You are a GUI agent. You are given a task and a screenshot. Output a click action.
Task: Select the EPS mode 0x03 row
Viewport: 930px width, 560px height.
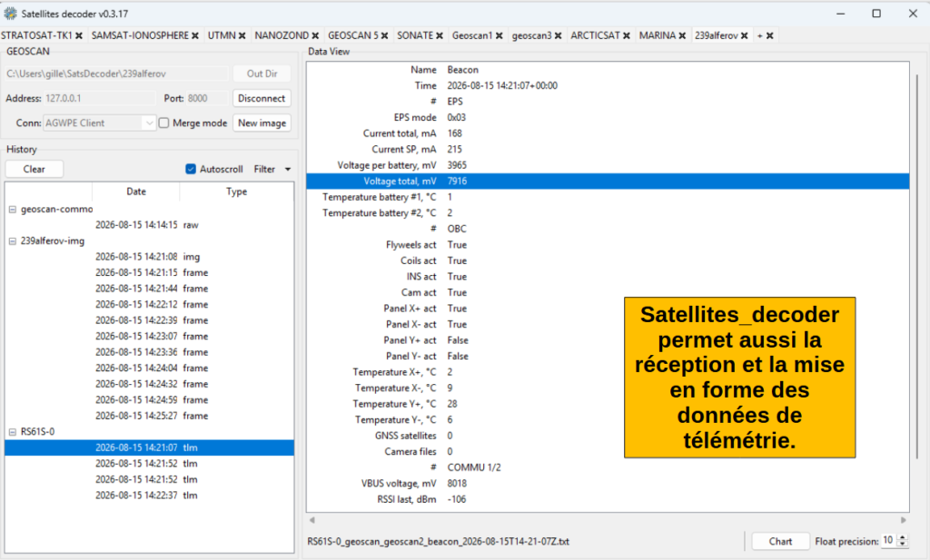pos(608,117)
